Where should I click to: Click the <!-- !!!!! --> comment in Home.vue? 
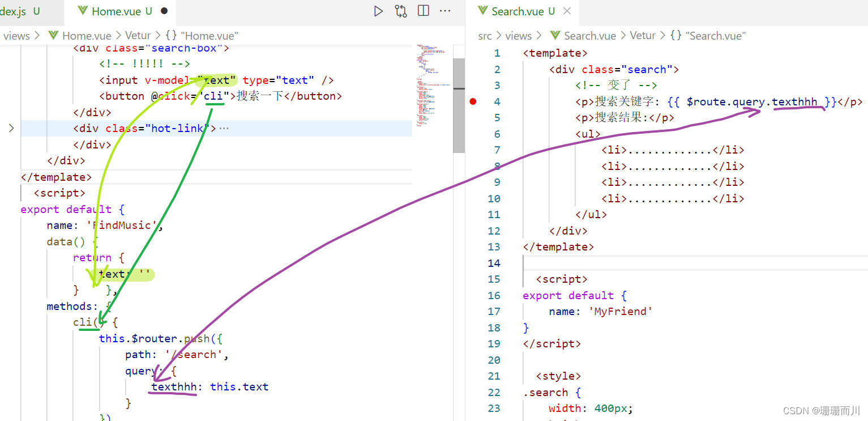[144, 64]
